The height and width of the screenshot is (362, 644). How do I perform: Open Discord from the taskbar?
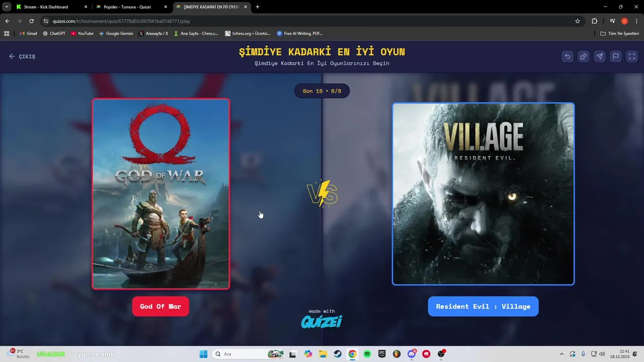tap(412, 354)
